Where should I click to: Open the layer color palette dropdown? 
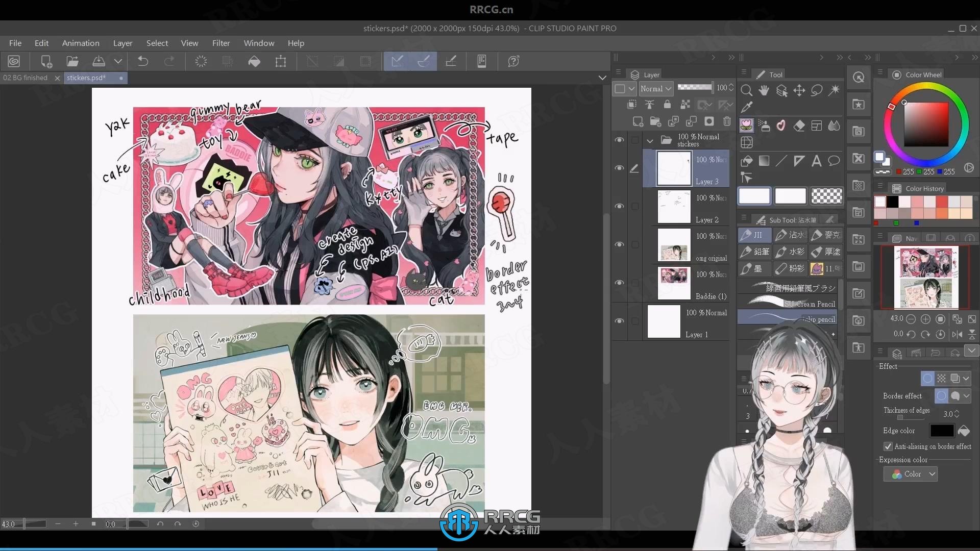[624, 88]
